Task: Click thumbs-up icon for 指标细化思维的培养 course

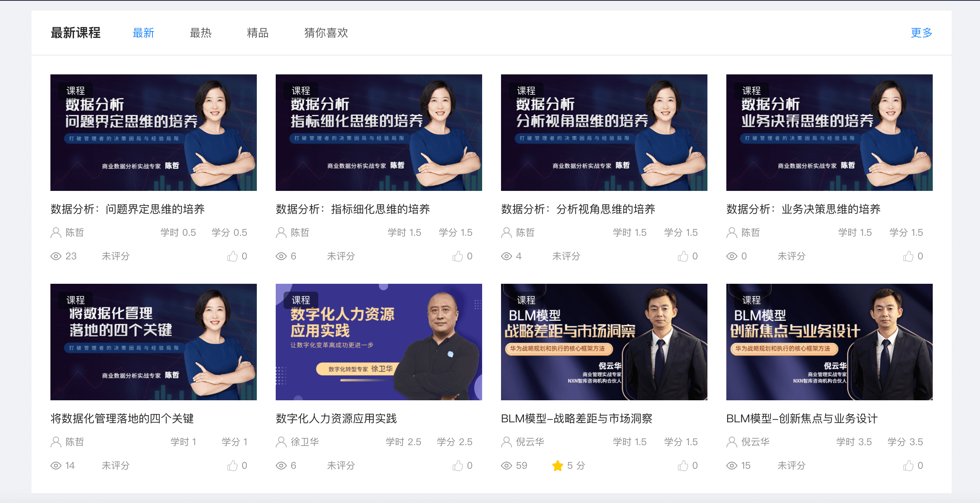Action: [x=458, y=256]
